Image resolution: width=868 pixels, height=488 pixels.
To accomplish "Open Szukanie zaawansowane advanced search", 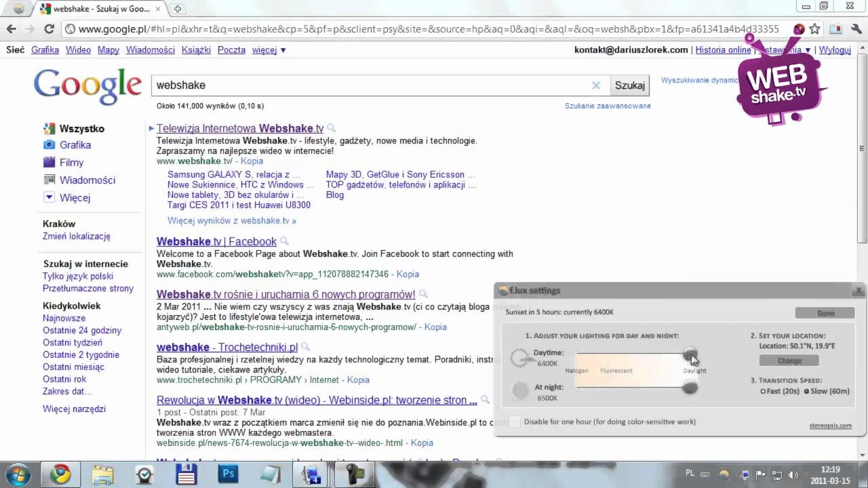I will pyautogui.click(x=608, y=106).
